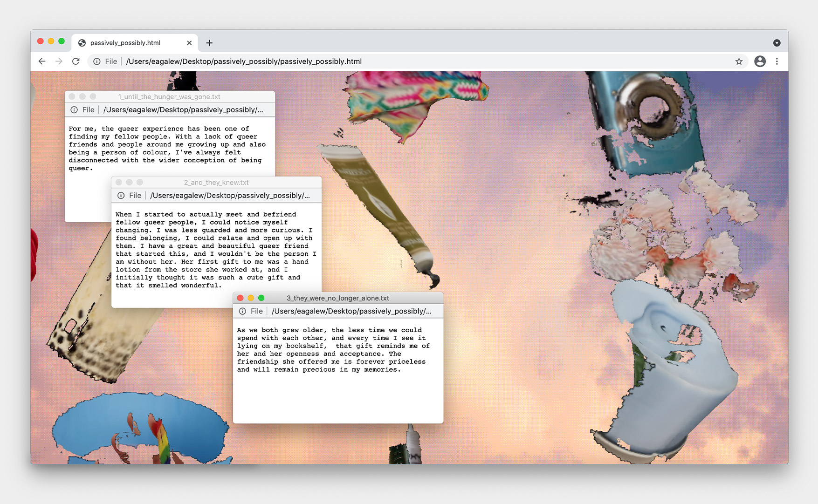Select the 2_and_they_knew.txt title bar
Image resolution: width=818 pixels, height=504 pixels.
(x=216, y=182)
